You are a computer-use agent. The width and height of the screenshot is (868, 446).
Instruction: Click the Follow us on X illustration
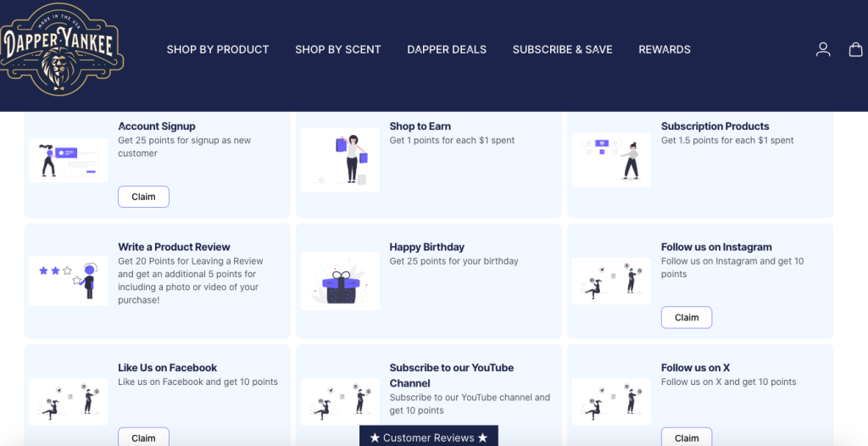(611, 402)
